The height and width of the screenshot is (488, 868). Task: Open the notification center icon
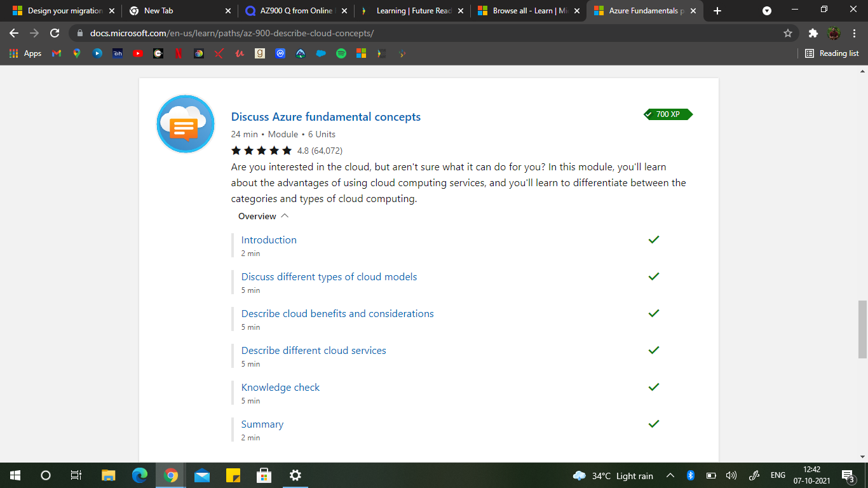pyautogui.click(x=847, y=475)
